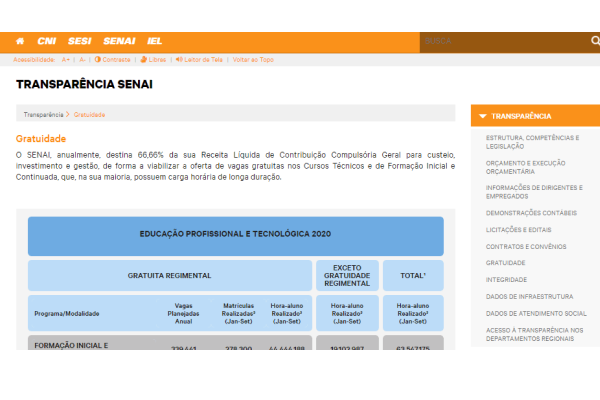Click the TOTAL column header
600x400 pixels.
click(x=413, y=276)
